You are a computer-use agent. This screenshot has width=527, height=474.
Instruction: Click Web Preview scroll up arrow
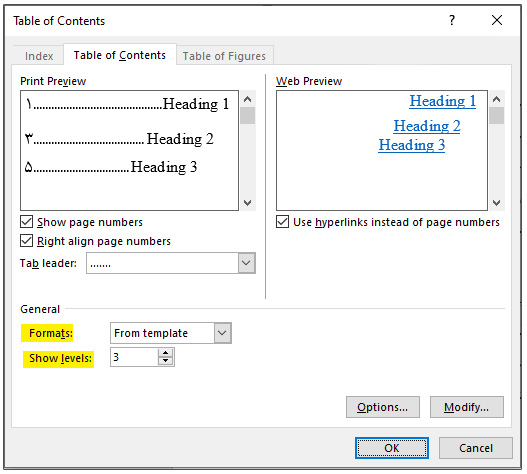tap(496, 99)
